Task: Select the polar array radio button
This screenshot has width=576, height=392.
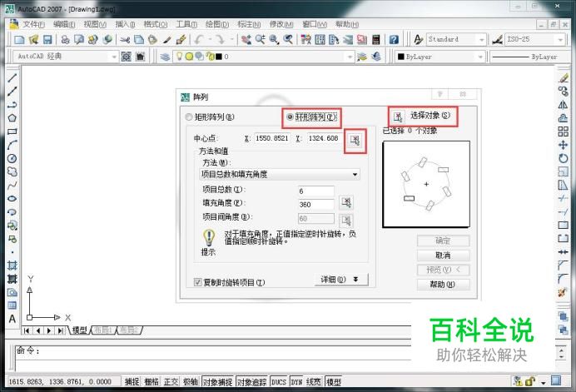Action: [x=290, y=117]
